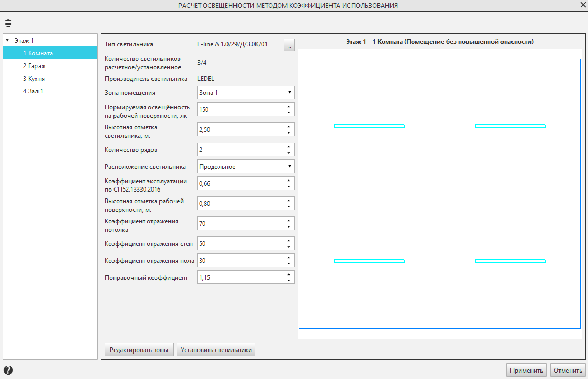
Task: Decrease the normalized illuminance value
Action: (289, 112)
